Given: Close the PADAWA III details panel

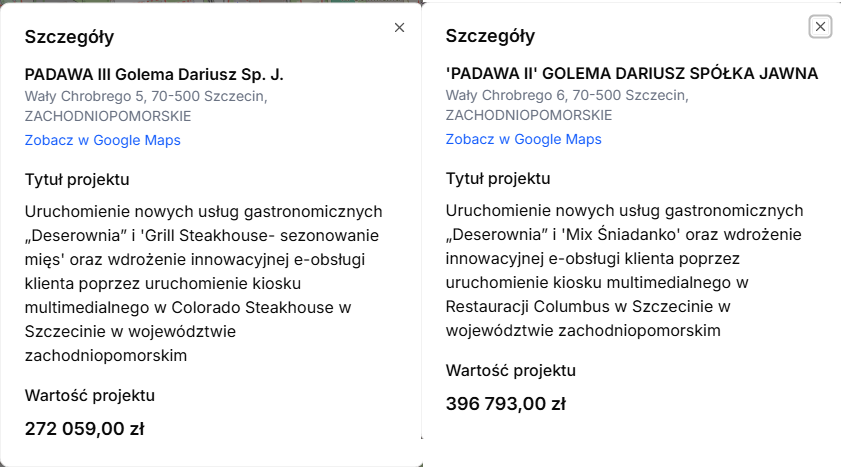Looking at the screenshot, I should pyautogui.click(x=399, y=28).
